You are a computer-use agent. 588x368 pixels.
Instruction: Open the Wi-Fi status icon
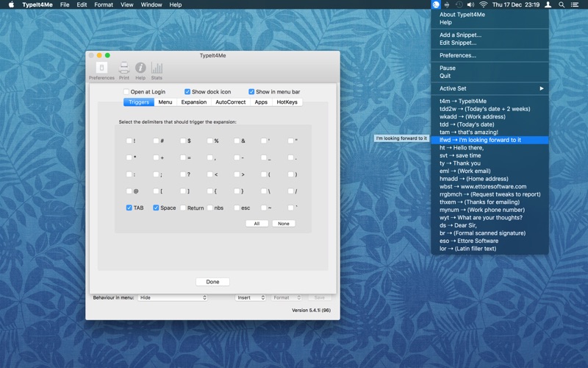coord(484,4)
